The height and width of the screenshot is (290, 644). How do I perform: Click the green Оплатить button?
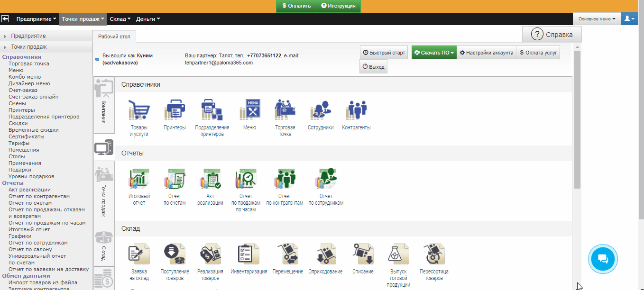point(296,6)
